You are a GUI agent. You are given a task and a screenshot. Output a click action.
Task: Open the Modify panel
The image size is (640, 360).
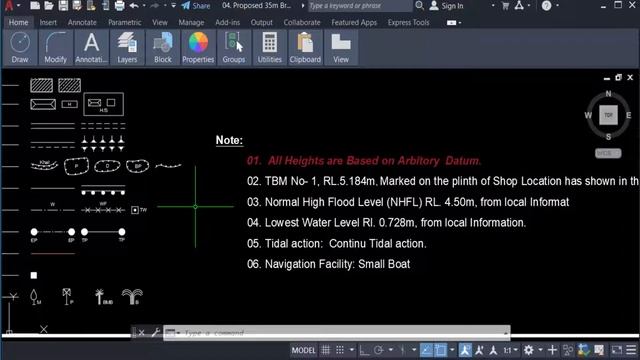(56, 47)
